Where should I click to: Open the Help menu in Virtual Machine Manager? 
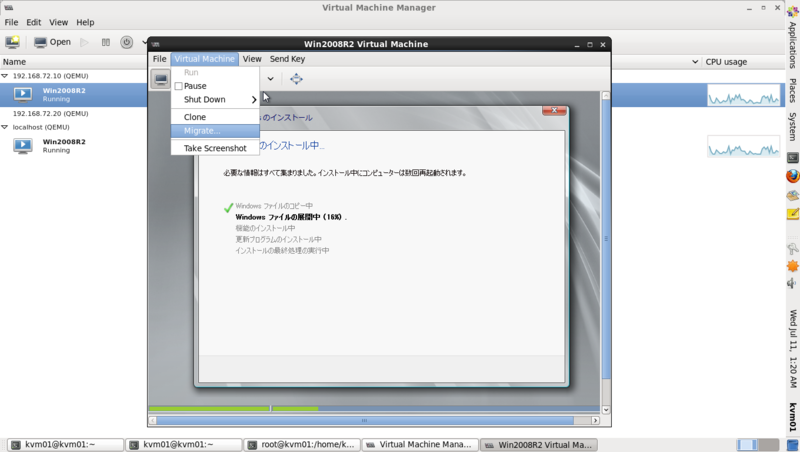(85, 22)
